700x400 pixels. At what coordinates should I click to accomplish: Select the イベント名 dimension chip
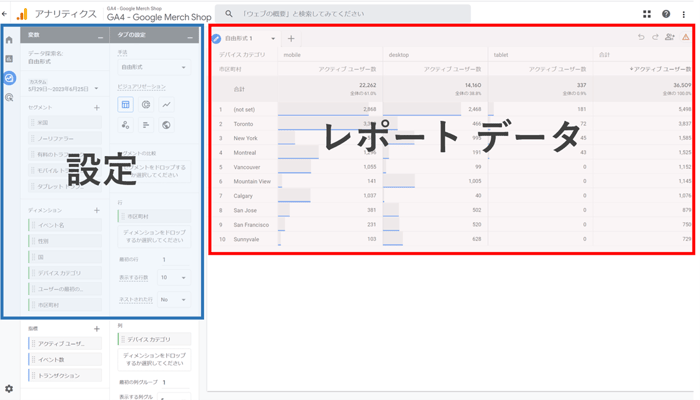click(65, 225)
